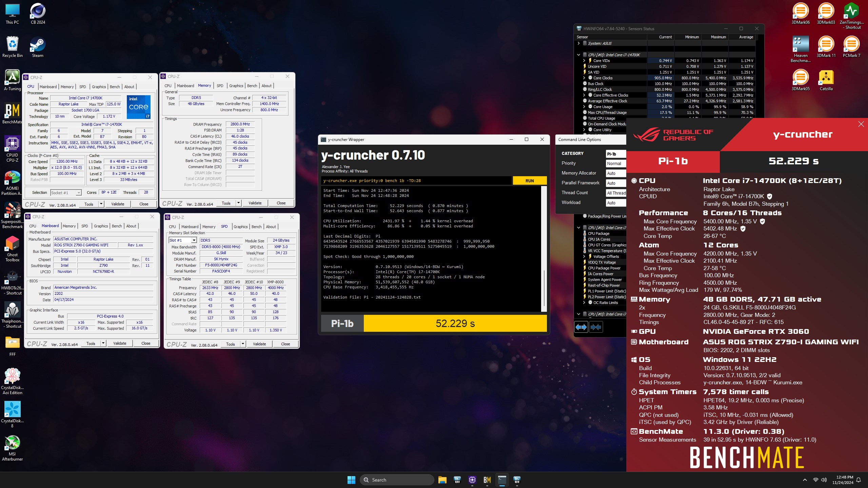Launch A-Tuning desktop shortcut

(13, 80)
